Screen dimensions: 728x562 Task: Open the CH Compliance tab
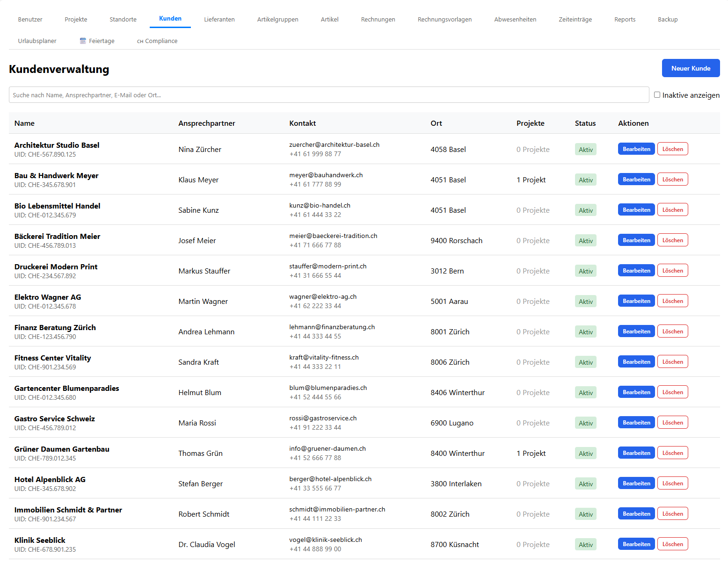tap(157, 41)
